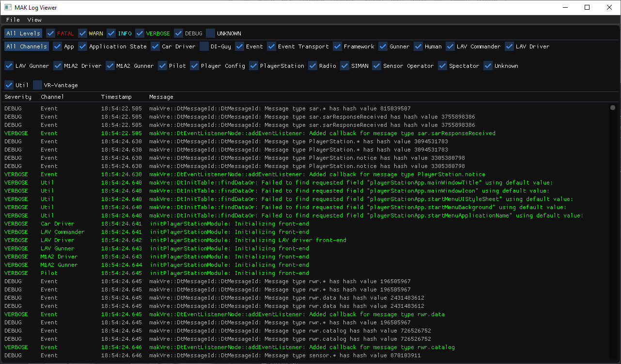Screen dimensions: 621x364
Task: Toggle the Unknown channel checkbox
Action: [488, 66]
